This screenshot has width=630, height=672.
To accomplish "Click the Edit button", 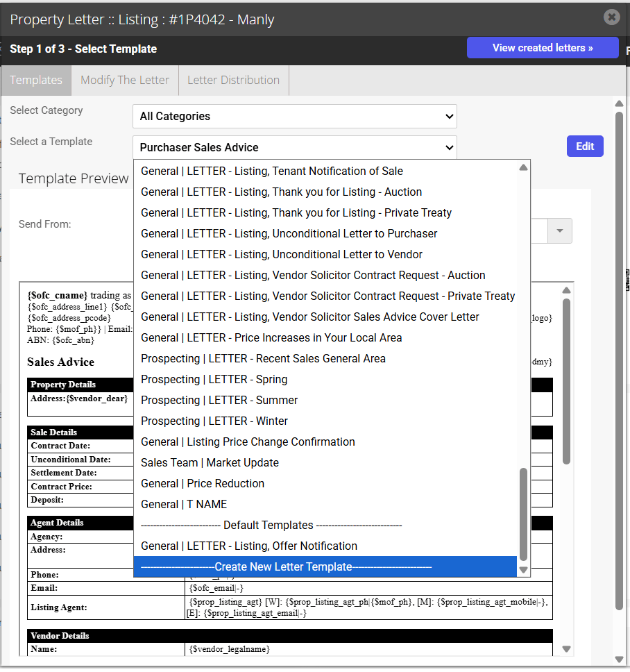I will pyautogui.click(x=585, y=146).
